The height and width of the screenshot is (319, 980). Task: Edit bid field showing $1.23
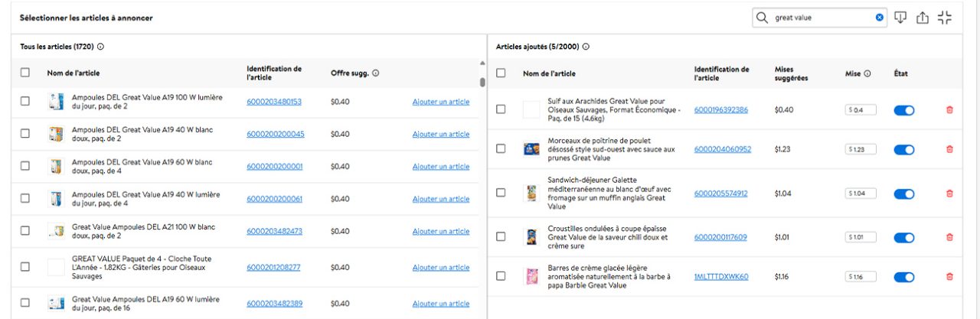coord(861,149)
